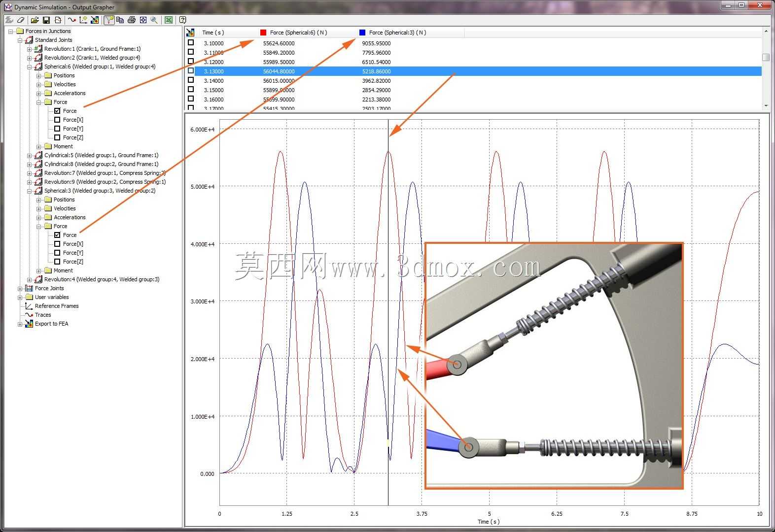Screen dimensions: 775x532
Task: Open help with the question mark icon
Action: (x=182, y=20)
